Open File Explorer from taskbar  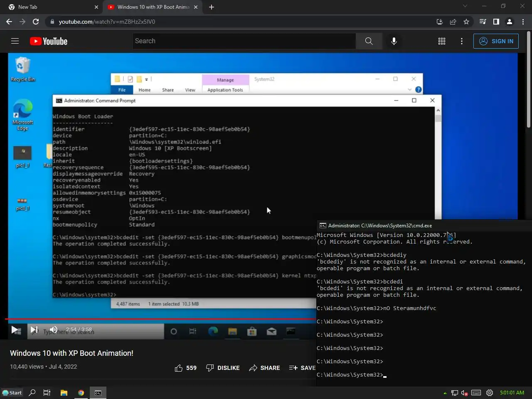click(x=64, y=393)
